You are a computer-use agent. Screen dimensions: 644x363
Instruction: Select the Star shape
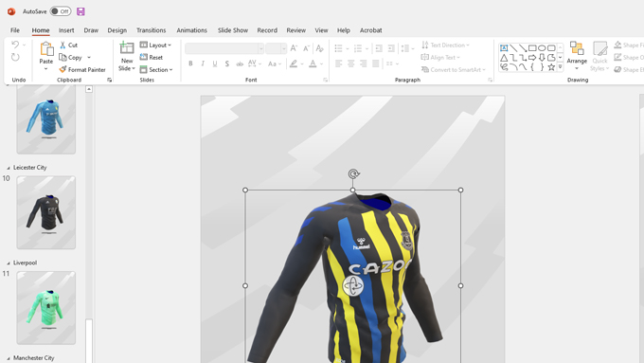click(551, 67)
